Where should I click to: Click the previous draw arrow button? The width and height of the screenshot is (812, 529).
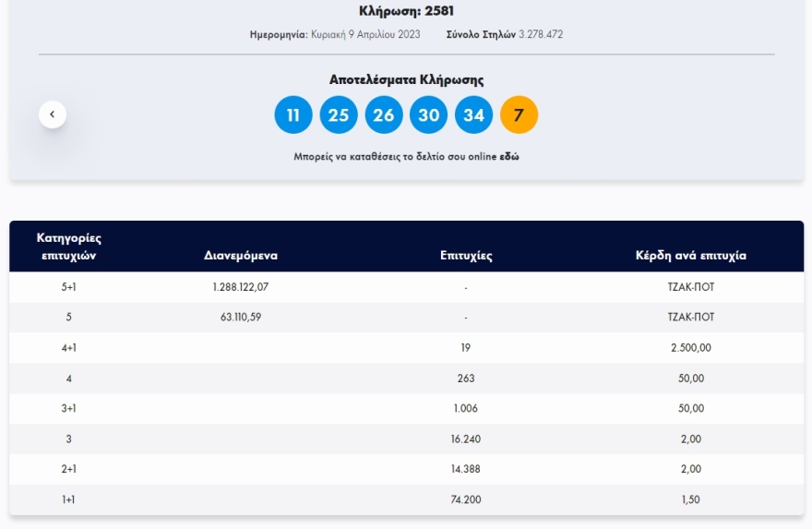click(x=53, y=114)
